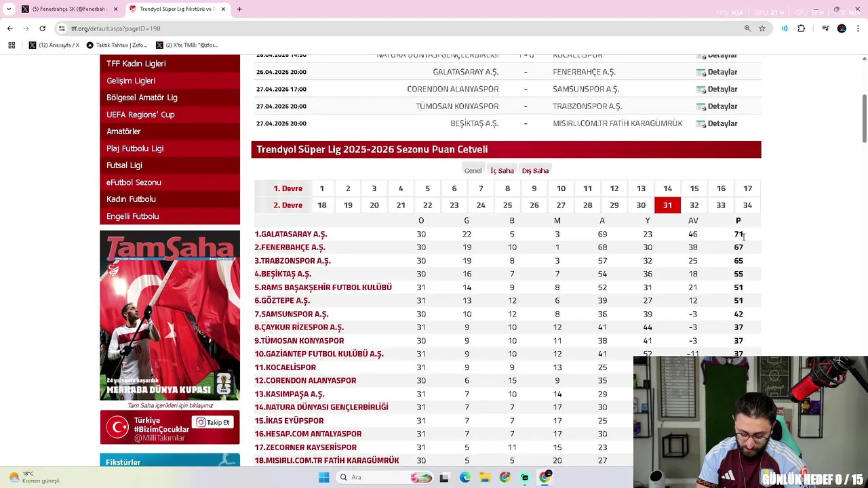Image resolution: width=868 pixels, height=488 pixels.
Task: Open the Fikstürler sidebar banner
Action: pos(170,460)
